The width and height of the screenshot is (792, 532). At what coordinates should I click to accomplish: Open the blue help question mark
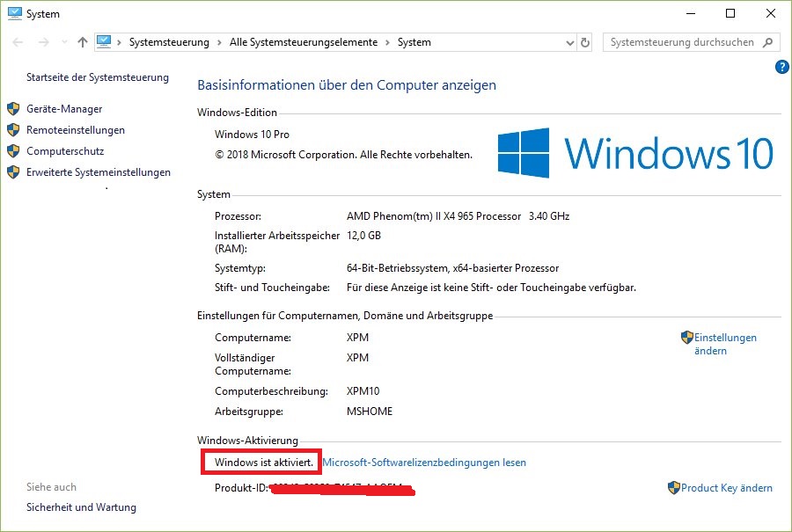click(782, 67)
